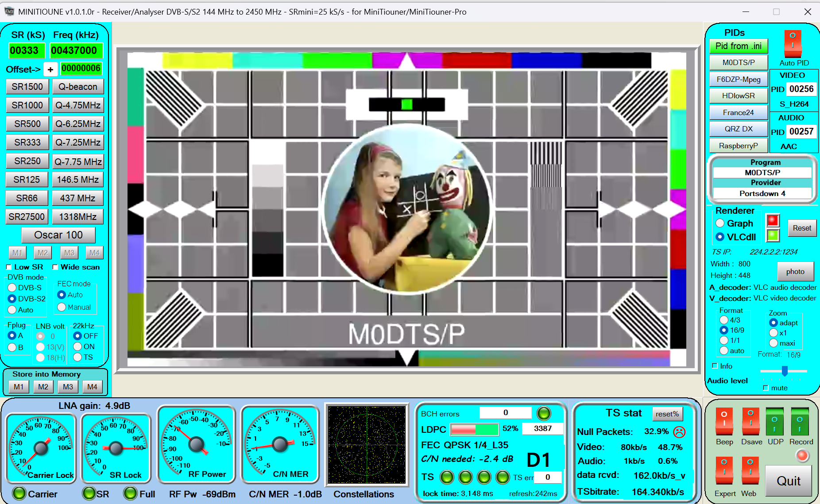Screen dimensions: 820x504
Task: Toggle the Auto PID rocker switch
Action: pyautogui.click(x=793, y=43)
